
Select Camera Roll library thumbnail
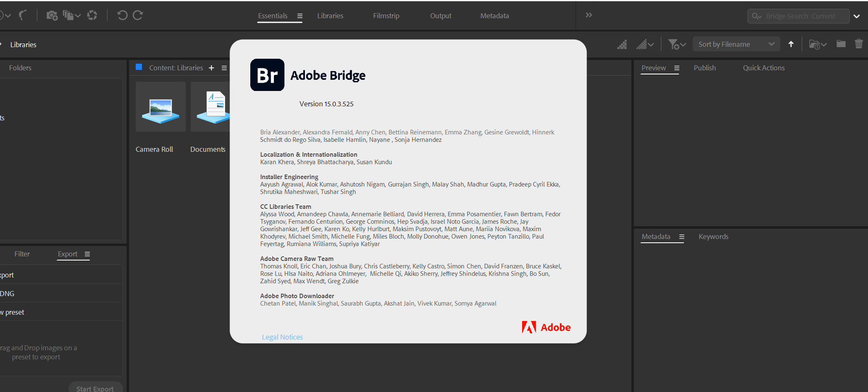pos(161,107)
